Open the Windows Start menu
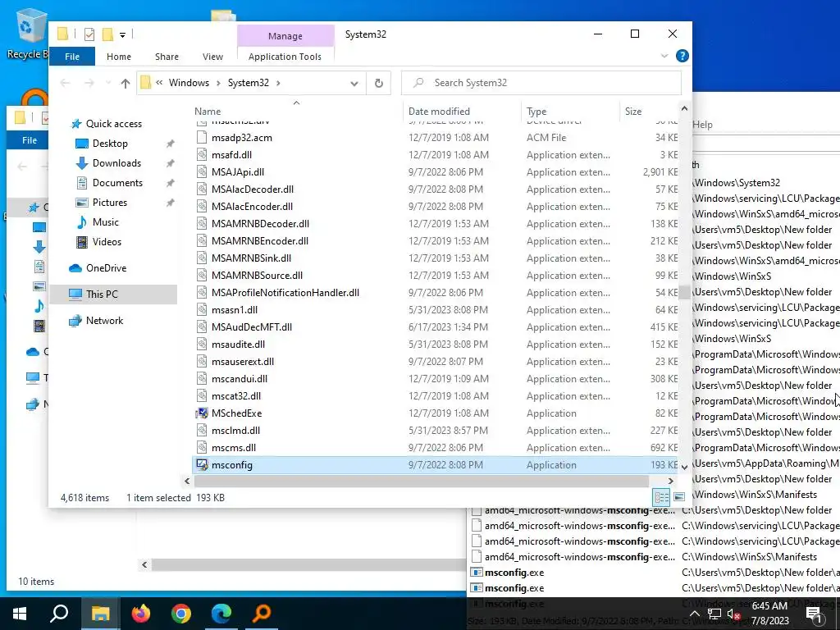The image size is (840, 630). 20,614
